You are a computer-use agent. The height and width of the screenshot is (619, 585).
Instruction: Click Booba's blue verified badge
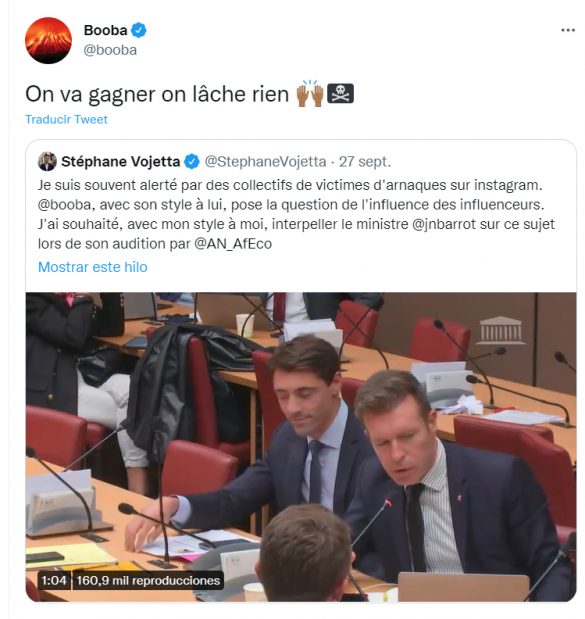coord(139,30)
